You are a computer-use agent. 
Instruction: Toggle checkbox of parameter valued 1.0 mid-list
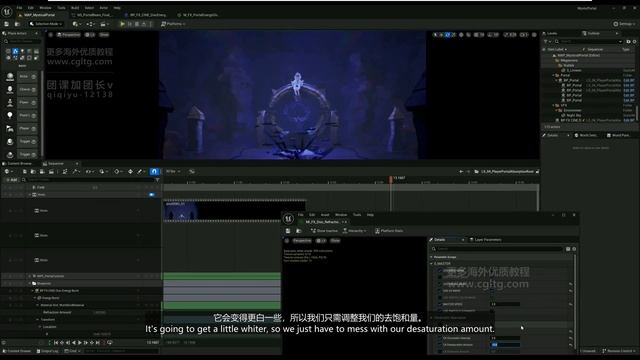coord(440,304)
